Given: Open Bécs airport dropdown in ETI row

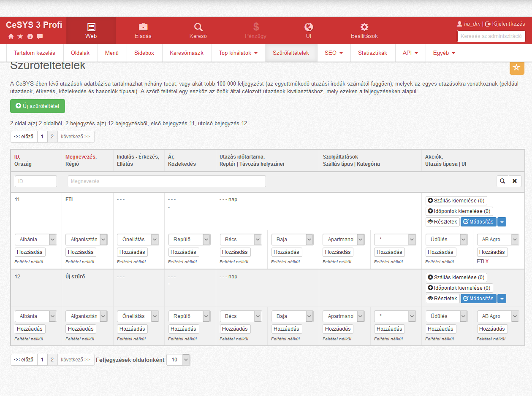Looking at the screenshot, I should (x=241, y=240).
